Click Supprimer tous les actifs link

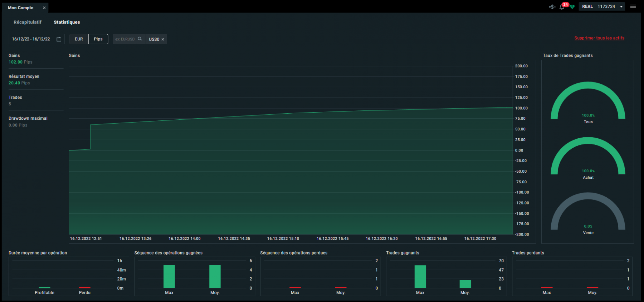[599, 38]
